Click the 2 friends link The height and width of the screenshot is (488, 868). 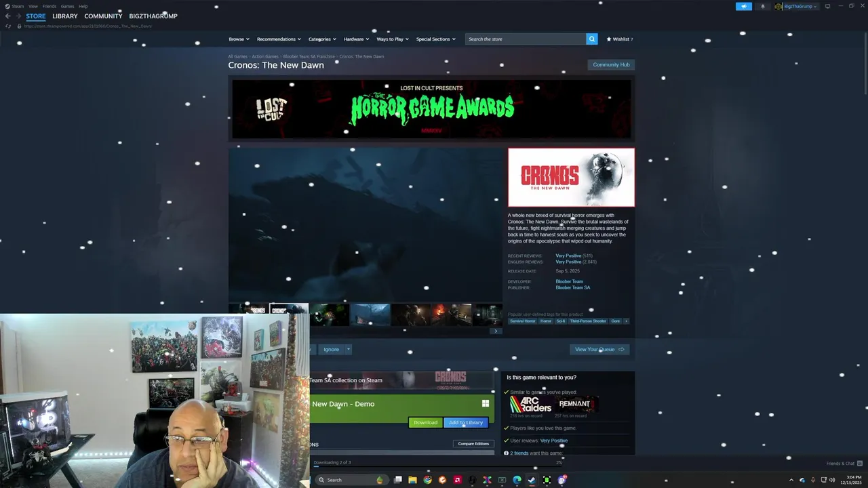click(x=519, y=453)
